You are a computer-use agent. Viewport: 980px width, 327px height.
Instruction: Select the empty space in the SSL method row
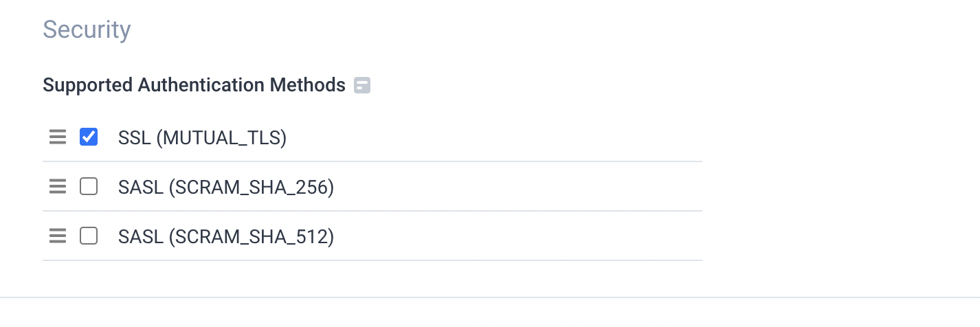(495, 137)
